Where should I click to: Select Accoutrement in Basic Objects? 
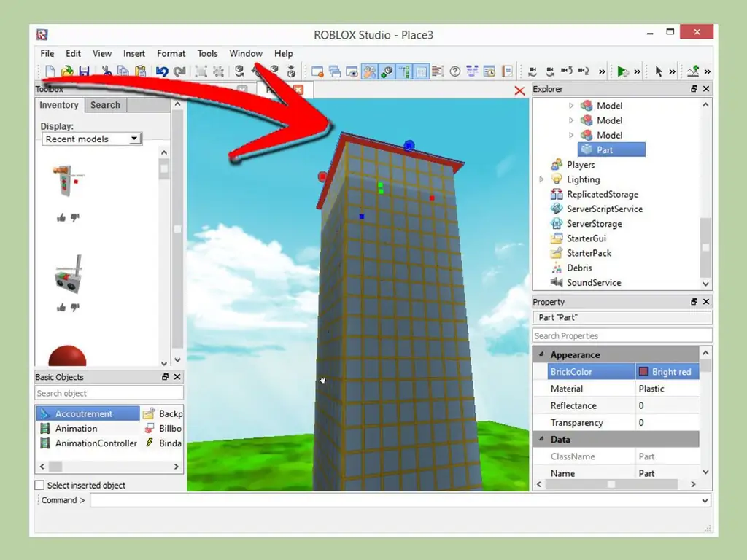[88, 413]
